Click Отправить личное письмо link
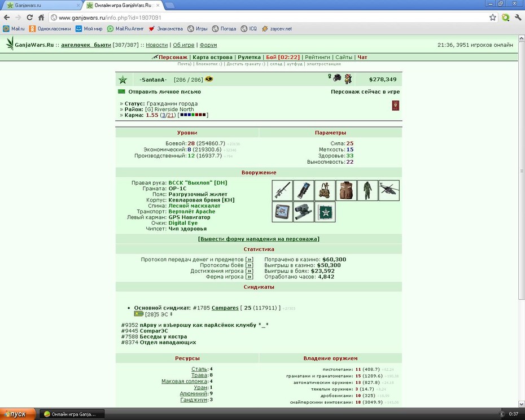Image resolution: width=525 pixels, height=420 pixels. click(x=164, y=92)
